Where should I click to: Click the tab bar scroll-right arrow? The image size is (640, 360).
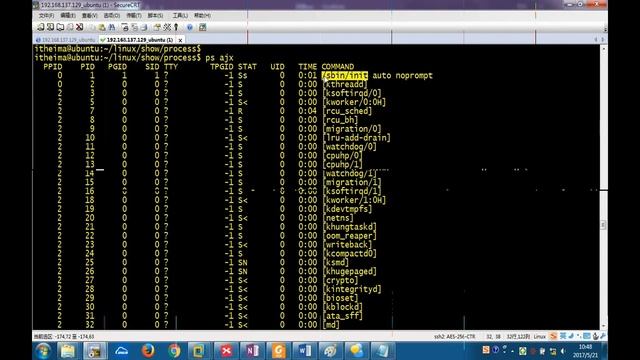(x=603, y=40)
